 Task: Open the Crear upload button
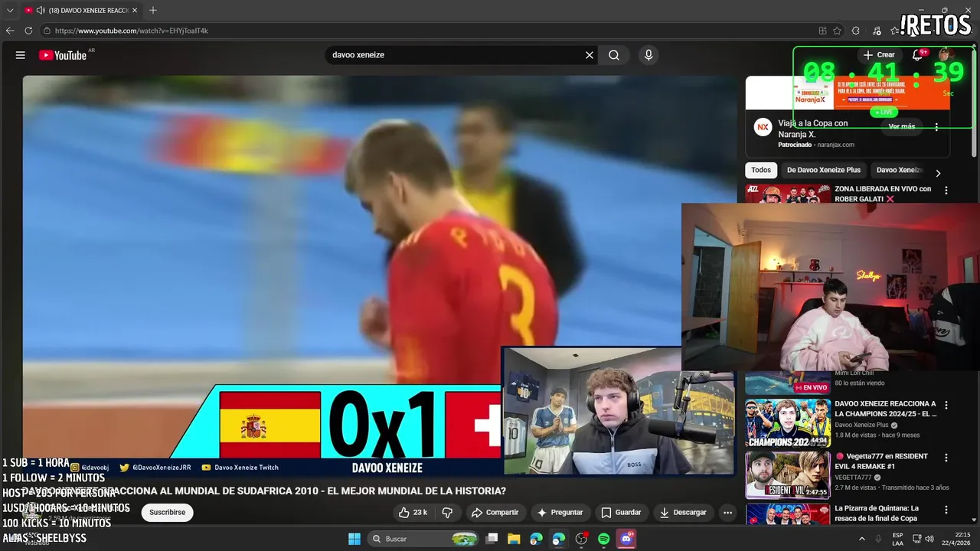point(878,55)
